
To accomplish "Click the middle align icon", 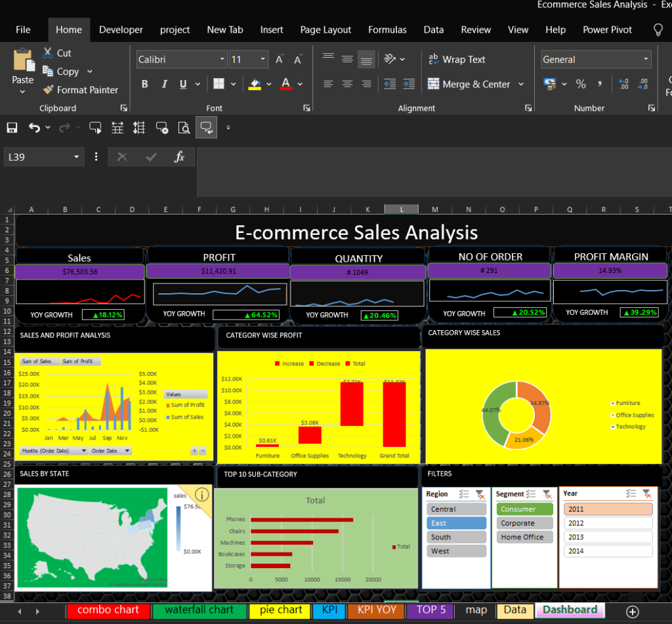I will [347, 59].
